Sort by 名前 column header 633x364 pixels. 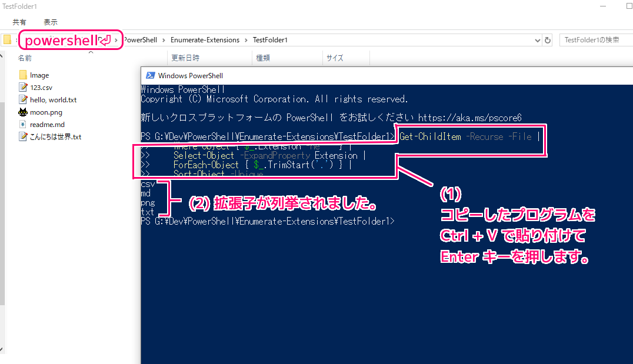pos(25,58)
